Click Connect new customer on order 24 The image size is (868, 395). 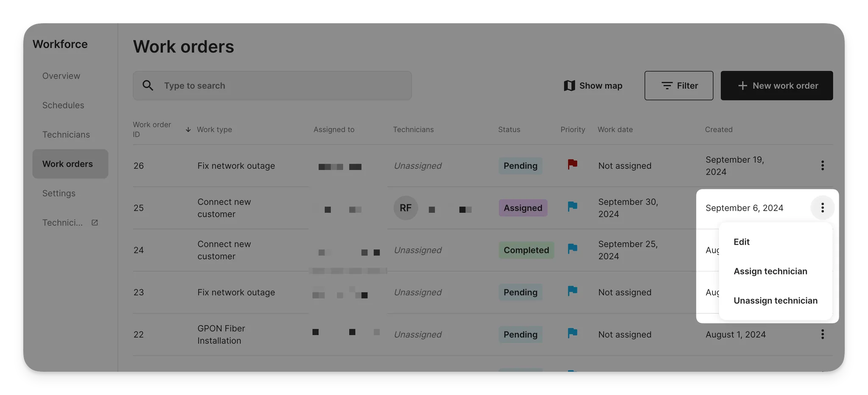(224, 250)
